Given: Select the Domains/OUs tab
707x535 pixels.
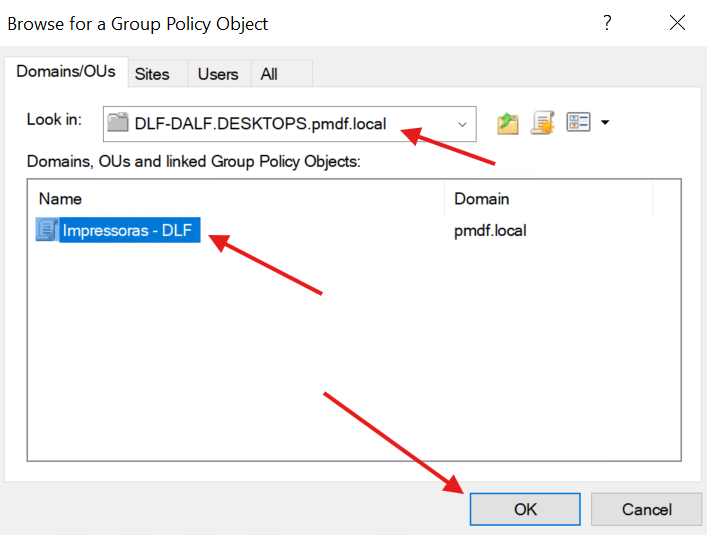Looking at the screenshot, I should click(x=66, y=72).
